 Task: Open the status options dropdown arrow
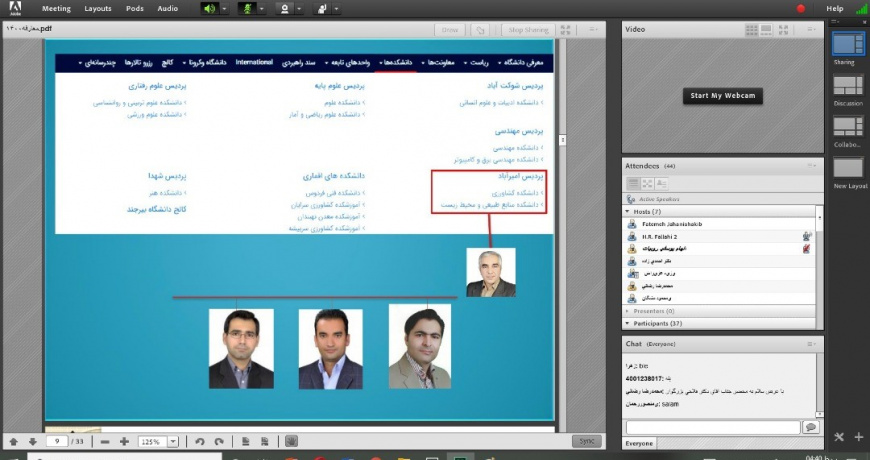pyautogui.click(x=336, y=9)
